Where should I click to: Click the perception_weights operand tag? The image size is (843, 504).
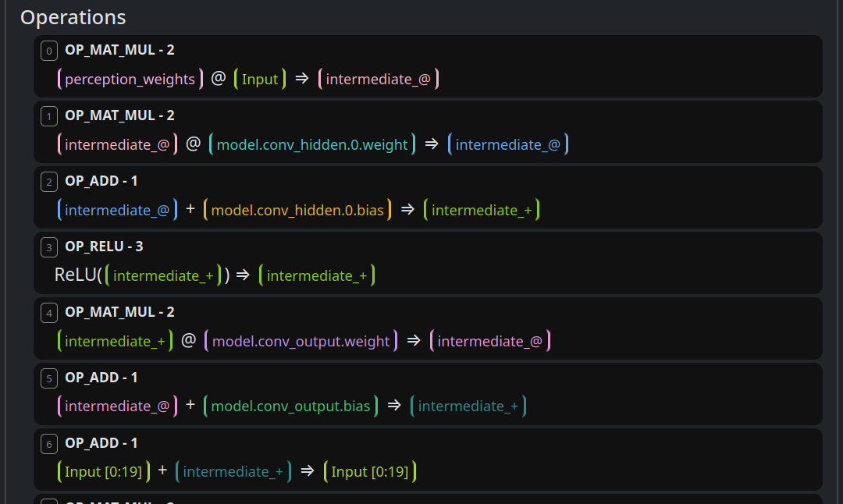coord(130,79)
